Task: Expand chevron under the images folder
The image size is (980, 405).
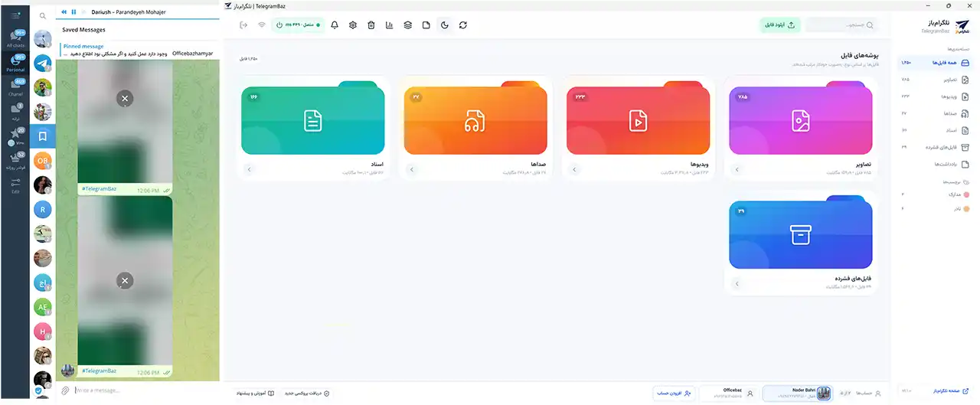Action: click(x=737, y=170)
